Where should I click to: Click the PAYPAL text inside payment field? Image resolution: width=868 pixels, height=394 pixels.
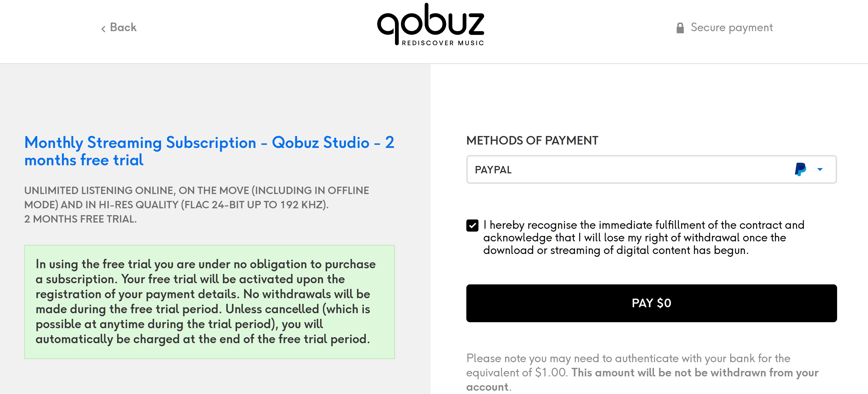click(x=493, y=170)
